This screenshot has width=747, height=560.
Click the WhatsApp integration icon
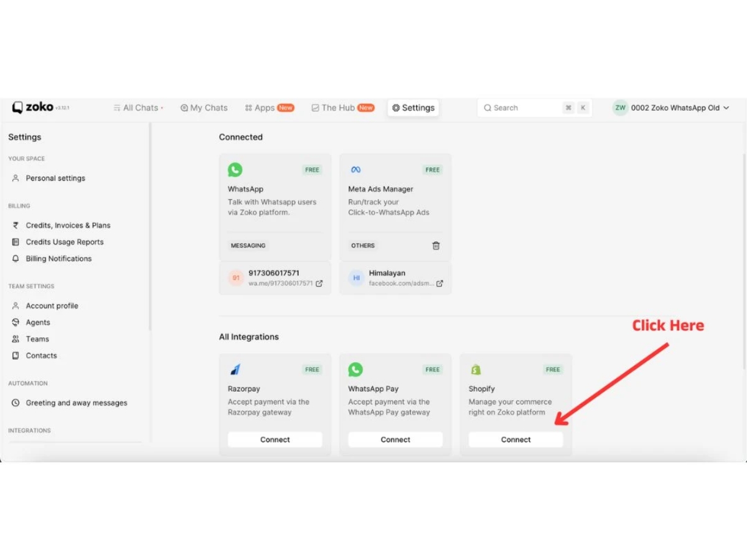[235, 169]
